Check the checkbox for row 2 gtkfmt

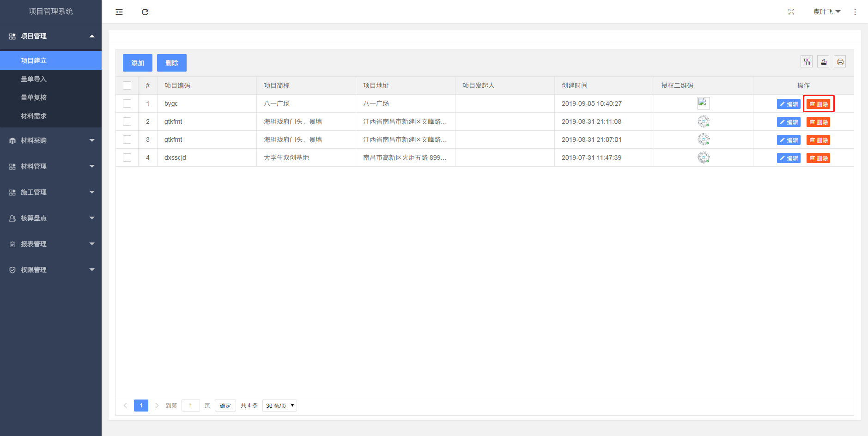click(127, 121)
